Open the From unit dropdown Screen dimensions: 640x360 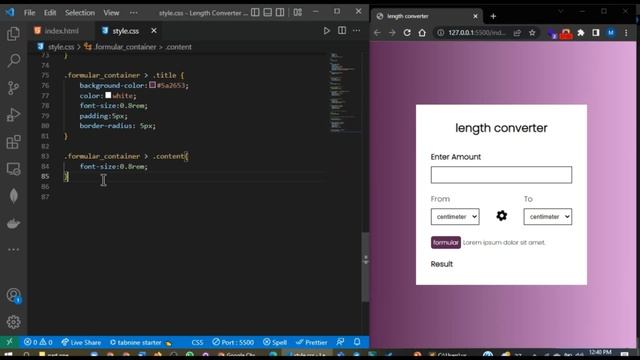455,217
